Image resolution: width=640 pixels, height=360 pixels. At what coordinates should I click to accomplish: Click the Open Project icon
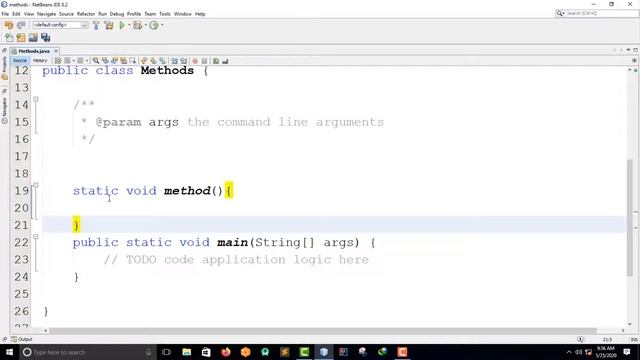33,38
